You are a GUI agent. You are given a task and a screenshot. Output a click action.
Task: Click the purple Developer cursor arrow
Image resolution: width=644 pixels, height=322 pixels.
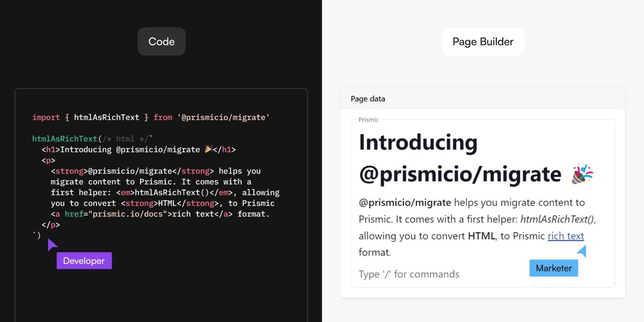52,245
